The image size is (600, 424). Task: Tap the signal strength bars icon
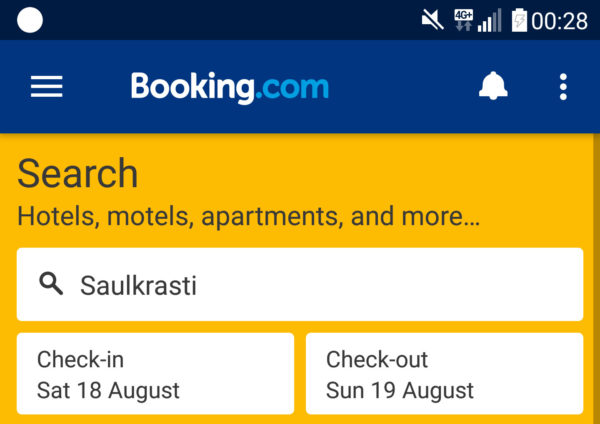pyautogui.click(x=489, y=20)
